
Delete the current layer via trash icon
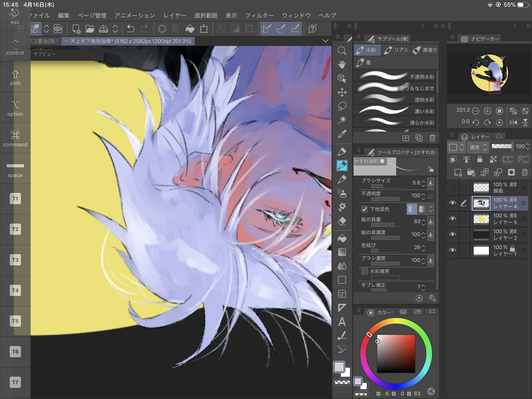(x=525, y=172)
